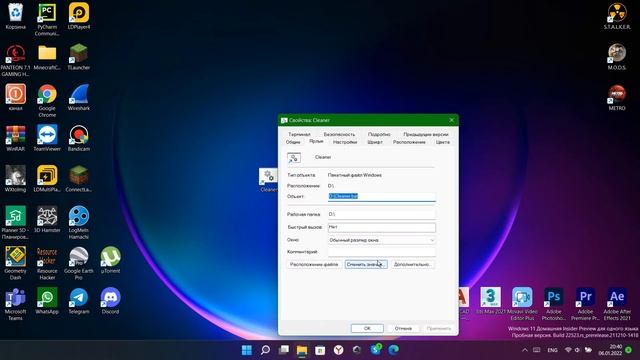Open taskbar Search
The height and width of the screenshot is (360, 640).
265,350
